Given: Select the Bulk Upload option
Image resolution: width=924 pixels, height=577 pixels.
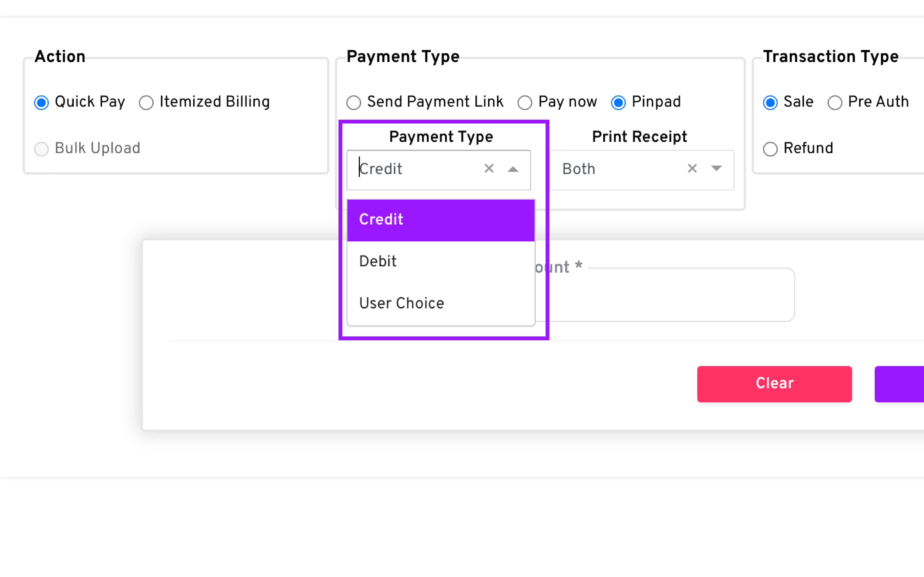Looking at the screenshot, I should click(x=41, y=149).
